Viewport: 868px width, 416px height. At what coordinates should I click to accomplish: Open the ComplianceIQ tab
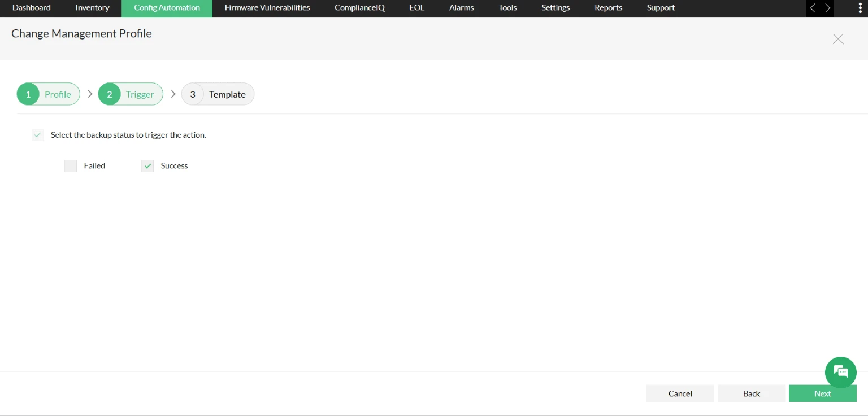click(x=359, y=8)
